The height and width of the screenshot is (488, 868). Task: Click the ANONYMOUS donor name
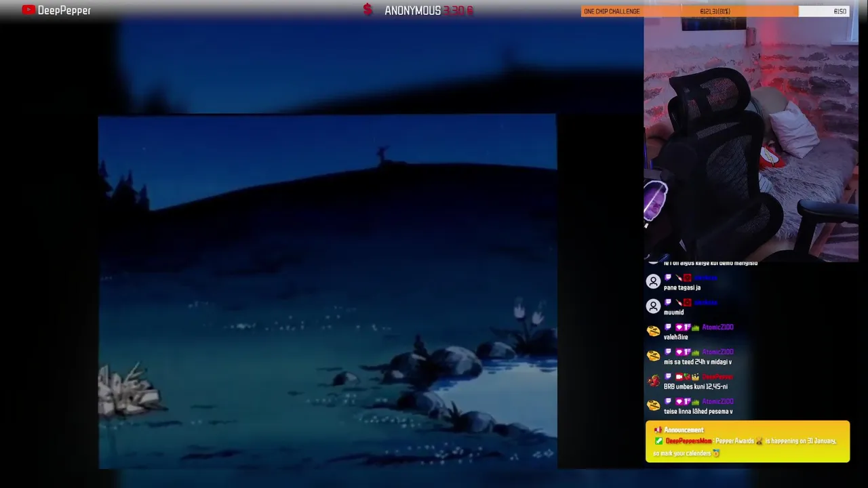tap(412, 11)
